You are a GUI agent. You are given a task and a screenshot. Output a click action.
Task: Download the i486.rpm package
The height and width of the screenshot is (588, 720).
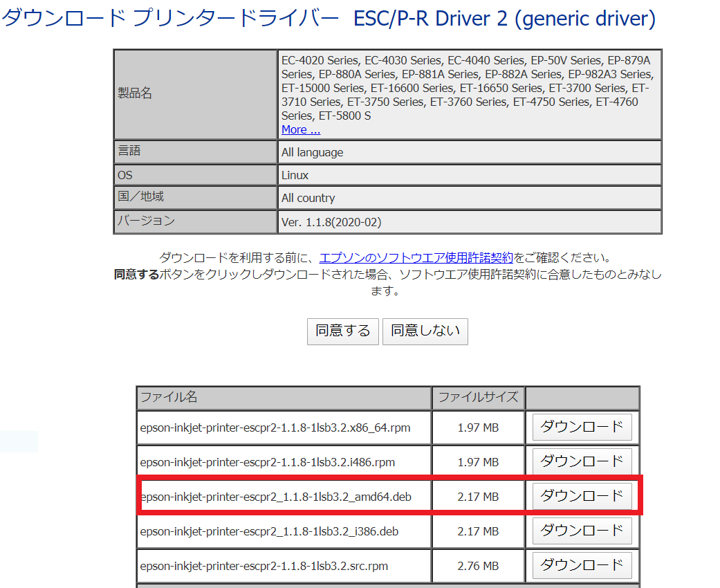[582, 461]
